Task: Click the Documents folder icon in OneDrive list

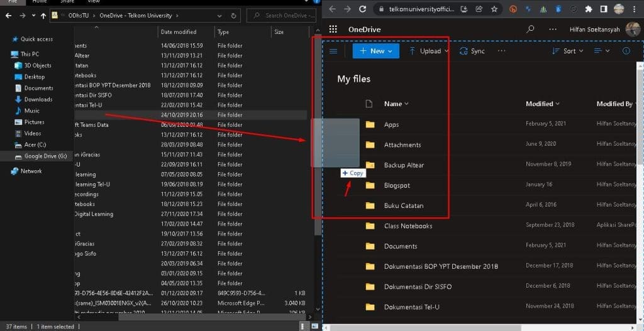Action: click(370, 246)
